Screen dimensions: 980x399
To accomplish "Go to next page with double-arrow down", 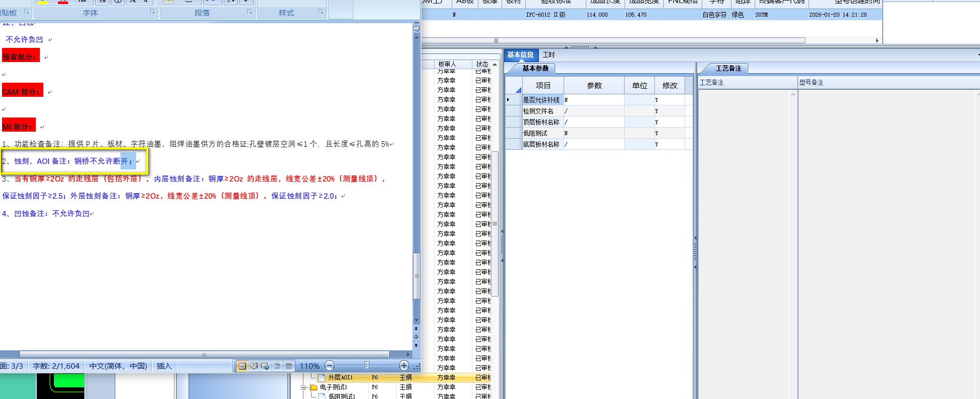I will click(416, 345).
